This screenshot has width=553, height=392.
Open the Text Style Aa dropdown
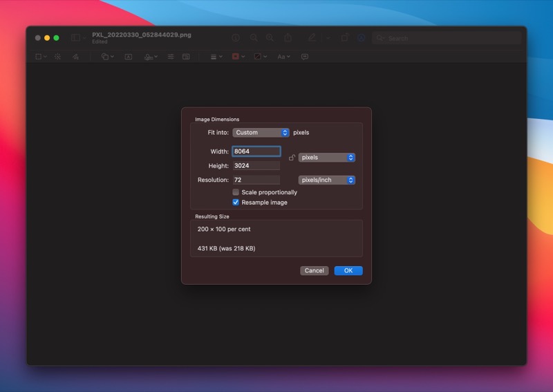click(x=283, y=57)
